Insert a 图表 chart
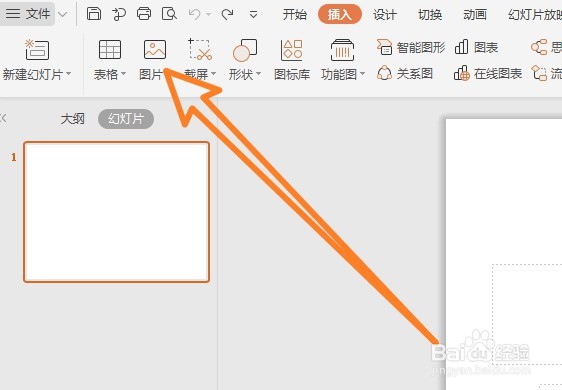 [x=476, y=47]
